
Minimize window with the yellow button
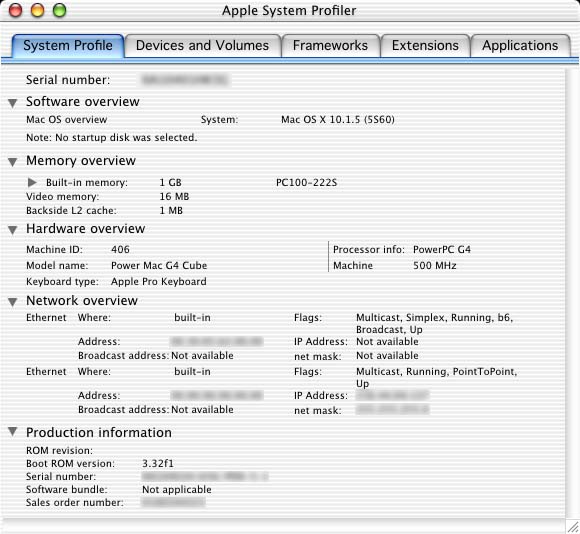[x=37, y=10]
